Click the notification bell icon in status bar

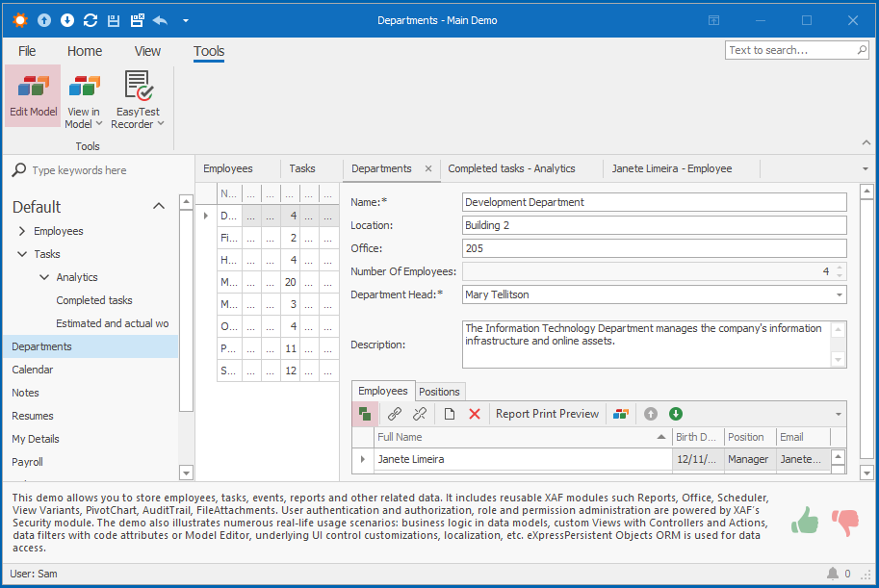833,574
